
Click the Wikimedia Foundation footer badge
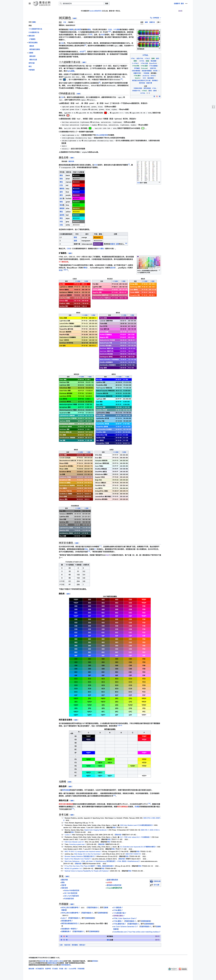tap(173, 969)
